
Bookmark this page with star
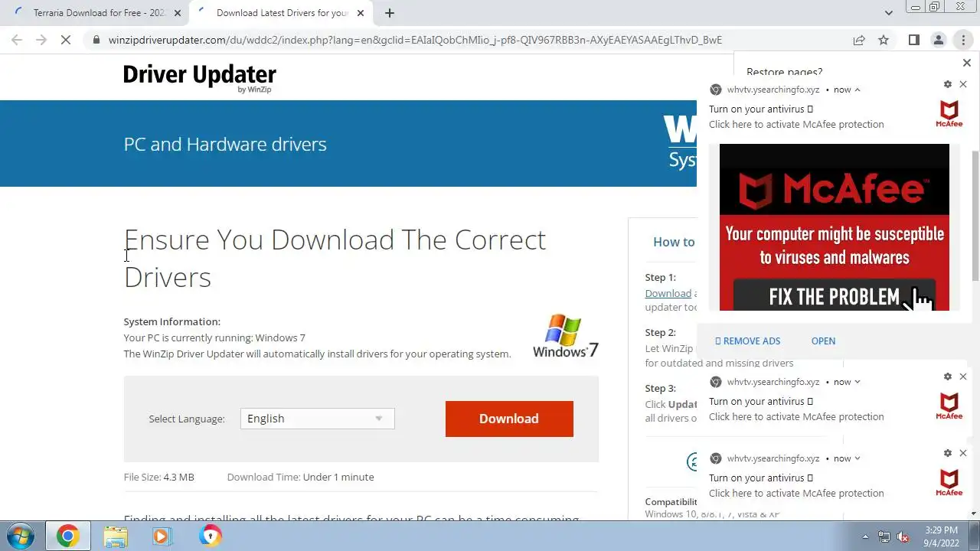pos(884,40)
